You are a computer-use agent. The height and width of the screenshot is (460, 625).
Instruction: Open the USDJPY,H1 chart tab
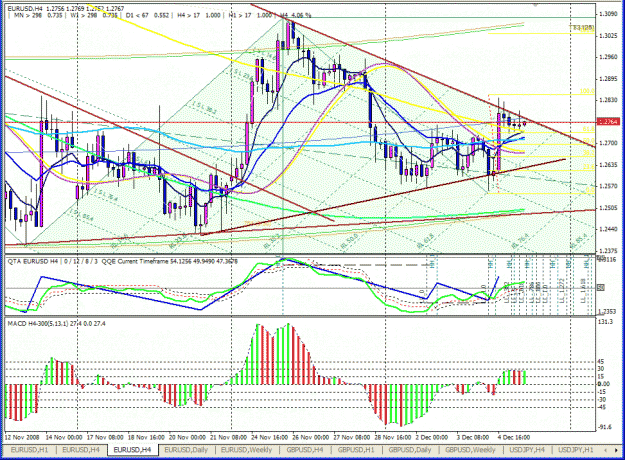(575, 450)
